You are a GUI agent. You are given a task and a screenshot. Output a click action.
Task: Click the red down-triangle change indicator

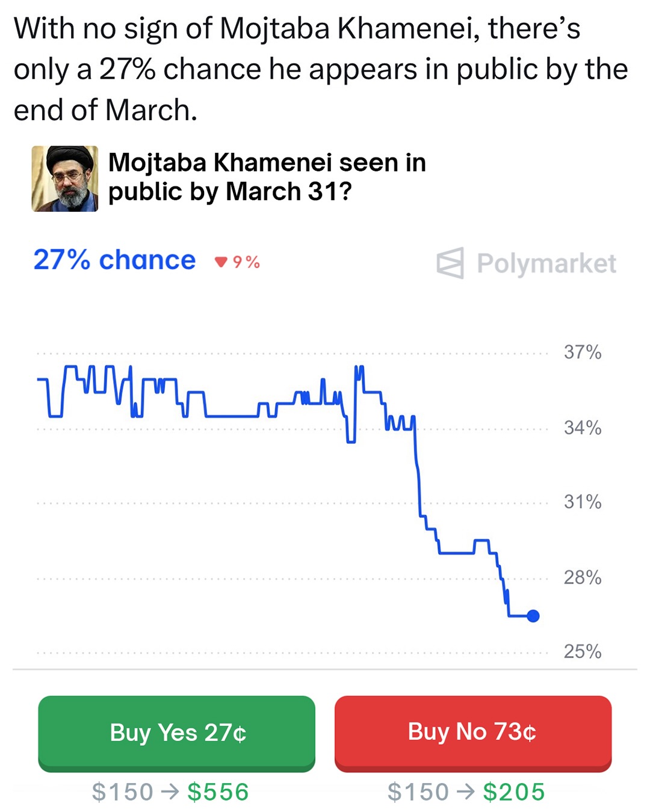[x=221, y=262]
